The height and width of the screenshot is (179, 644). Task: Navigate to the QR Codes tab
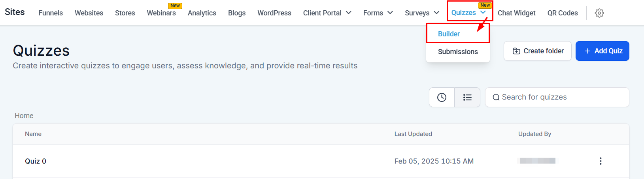point(563,13)
